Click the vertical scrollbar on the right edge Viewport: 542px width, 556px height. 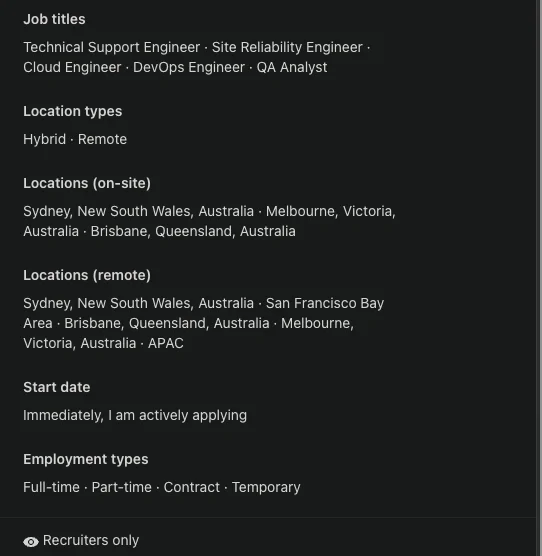pyautogui.click(x=540, y=278)
